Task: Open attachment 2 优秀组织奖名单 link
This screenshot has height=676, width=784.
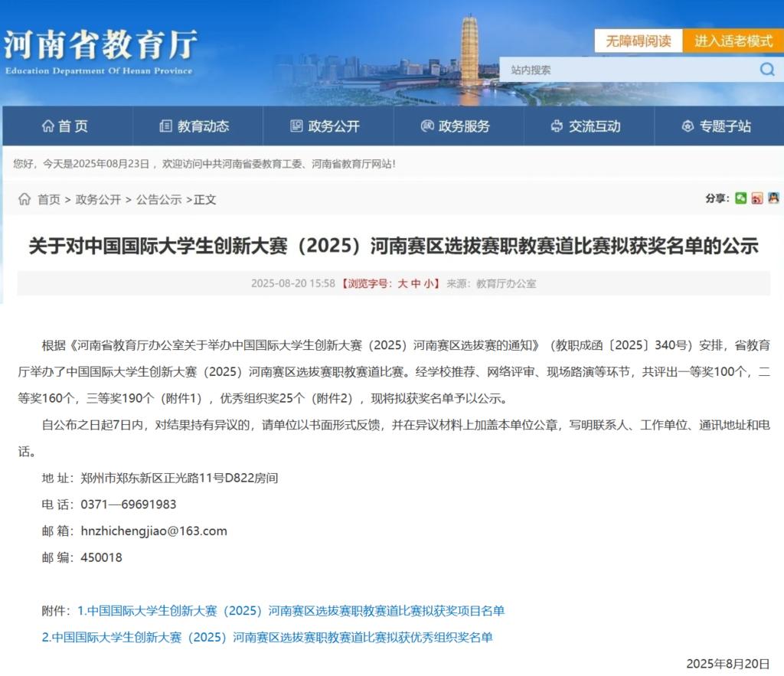Action: pyautogui.click(x=267, y=637)
